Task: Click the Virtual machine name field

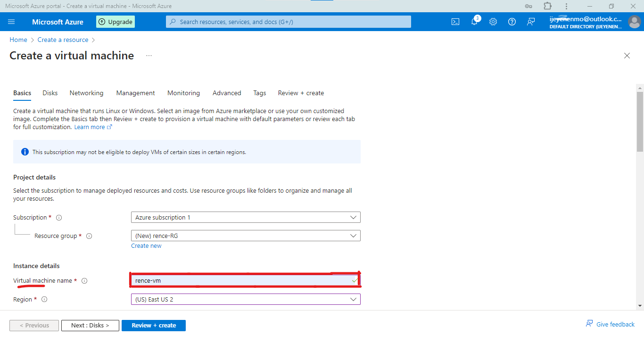Action: 246,280
